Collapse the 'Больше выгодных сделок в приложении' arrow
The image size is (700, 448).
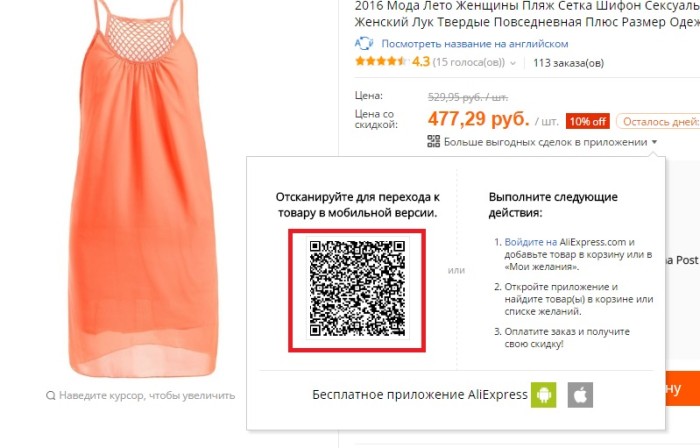coord(654,142)
